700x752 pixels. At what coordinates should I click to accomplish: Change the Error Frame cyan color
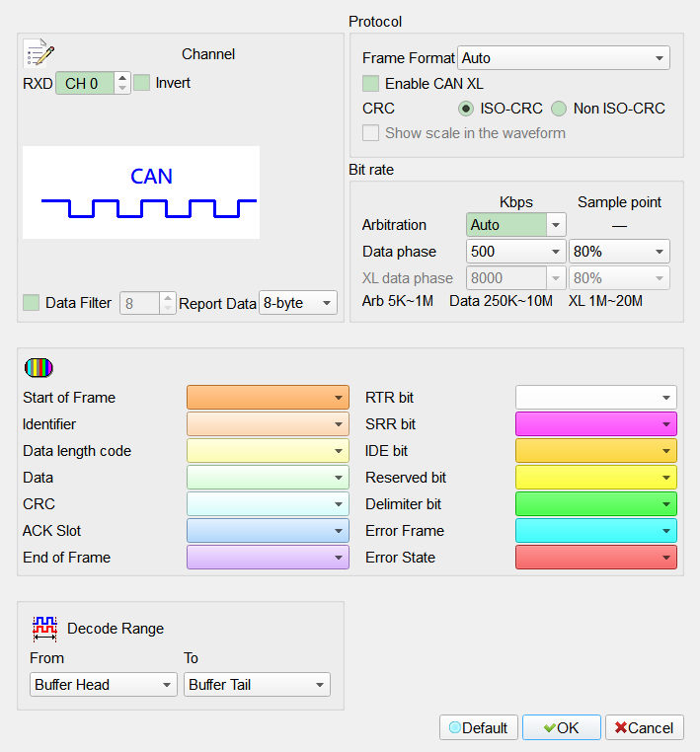(596, 530)
